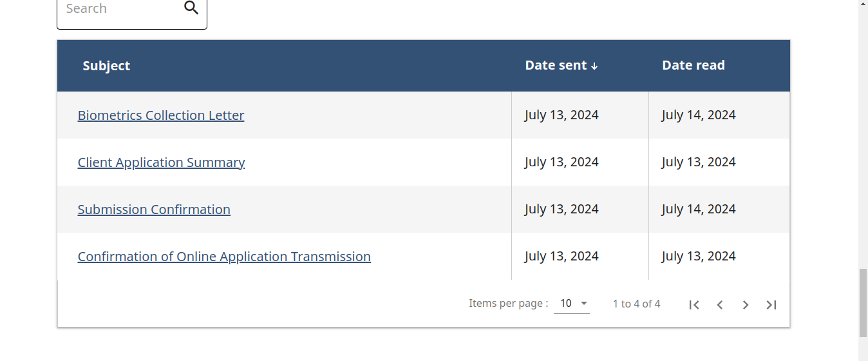Click the '1 to 4 of 4' range label
The height and width of the screenshot is (361, 868).
click(636, 304)
